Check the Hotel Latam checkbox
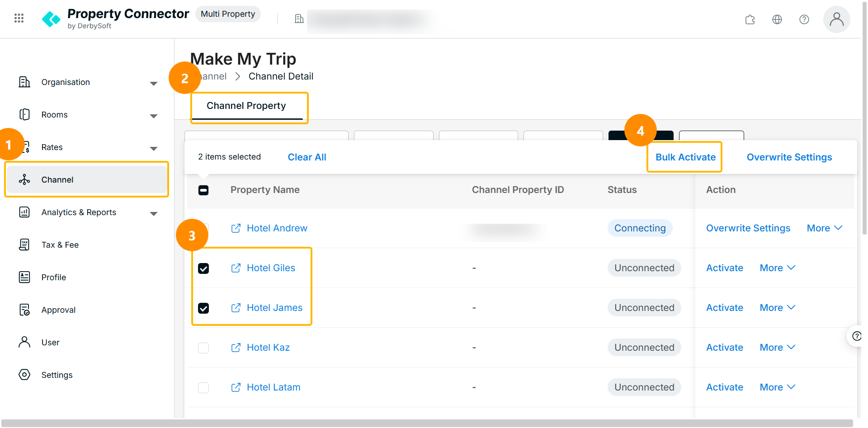Screen dimensions: 868x428 point(203,388)
